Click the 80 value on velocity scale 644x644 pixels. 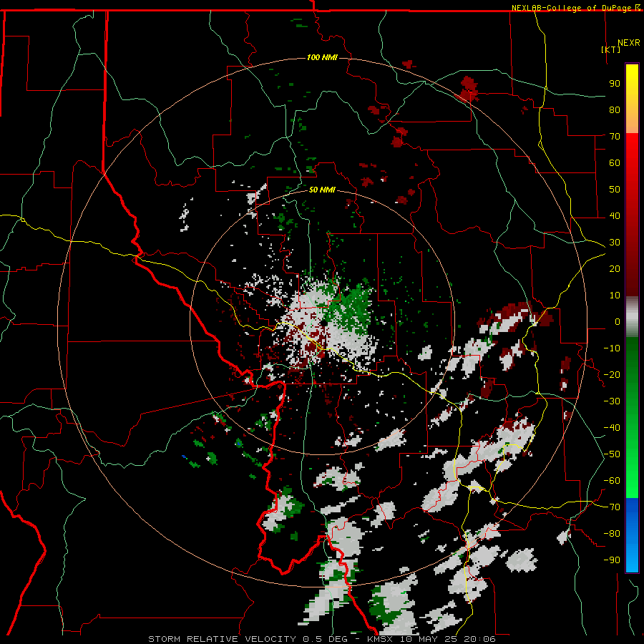coord(615,109)
